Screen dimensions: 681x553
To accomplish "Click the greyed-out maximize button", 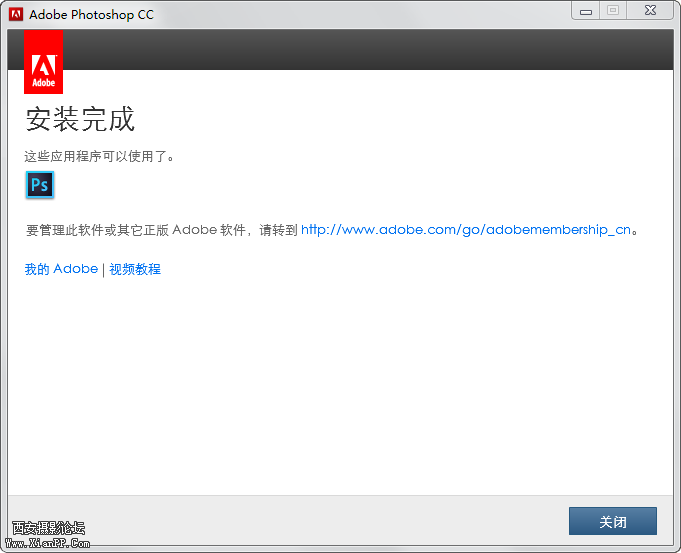I will click(x=613, y=11).
